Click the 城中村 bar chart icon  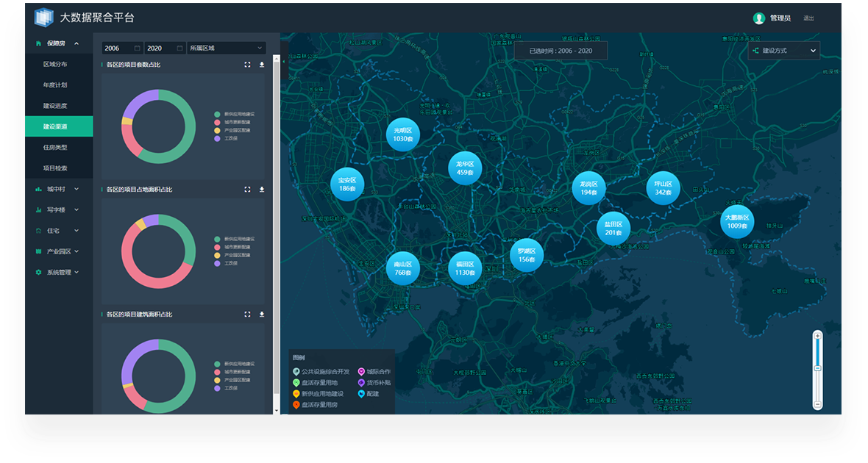pyautogui.click(x=38, y=189)
